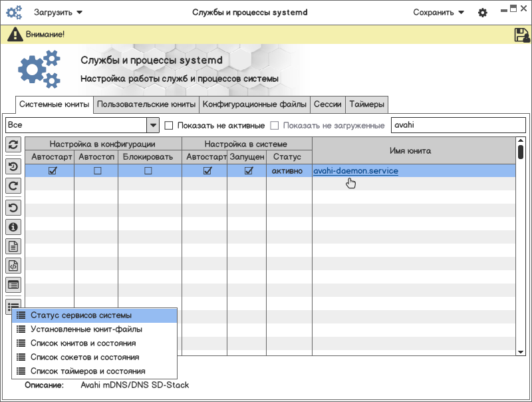The image size is (532, 402).
Task: Click the document file icon in sidebar
Action: coord(13,246)
